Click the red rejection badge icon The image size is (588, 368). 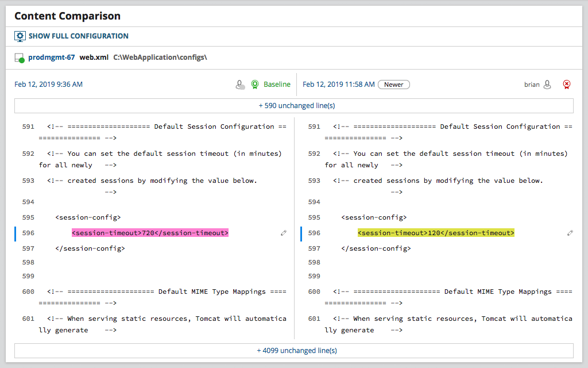(x=566, y=84)
